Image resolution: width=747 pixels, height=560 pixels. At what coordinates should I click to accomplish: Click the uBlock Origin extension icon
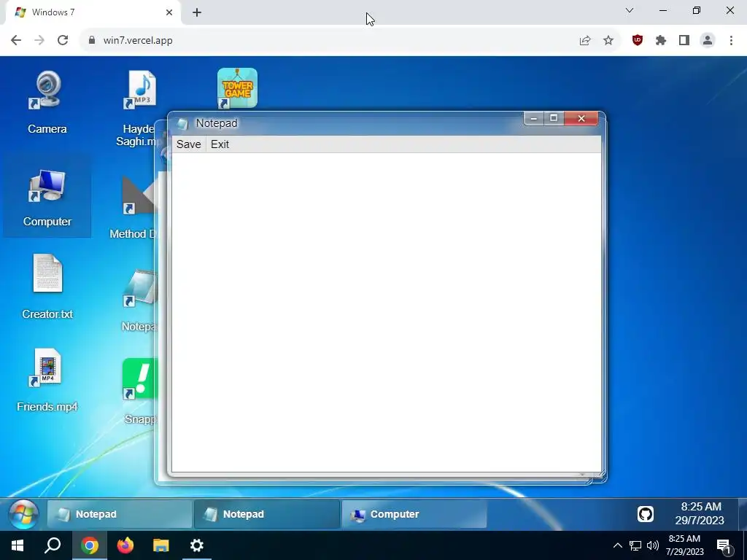[637, 41]
